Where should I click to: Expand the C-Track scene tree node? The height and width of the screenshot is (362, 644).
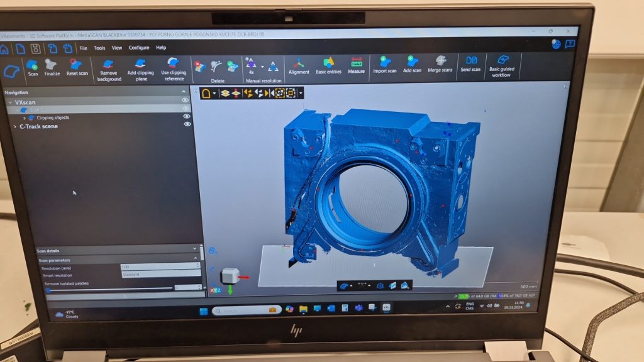tap(14, 126)
